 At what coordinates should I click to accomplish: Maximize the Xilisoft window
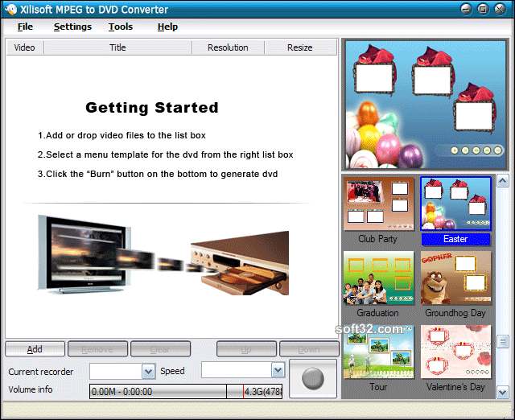pyautogui.click(x=483, y=9)
